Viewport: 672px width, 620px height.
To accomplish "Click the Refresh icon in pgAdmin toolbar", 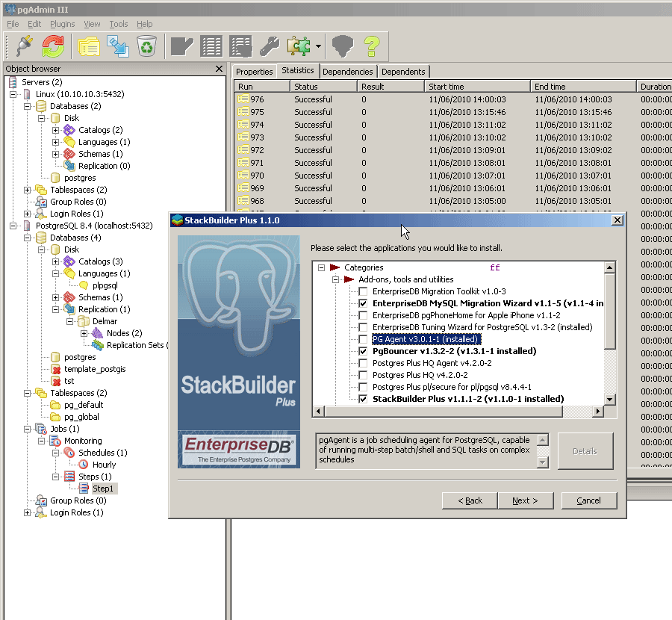I will pos(53,46).
